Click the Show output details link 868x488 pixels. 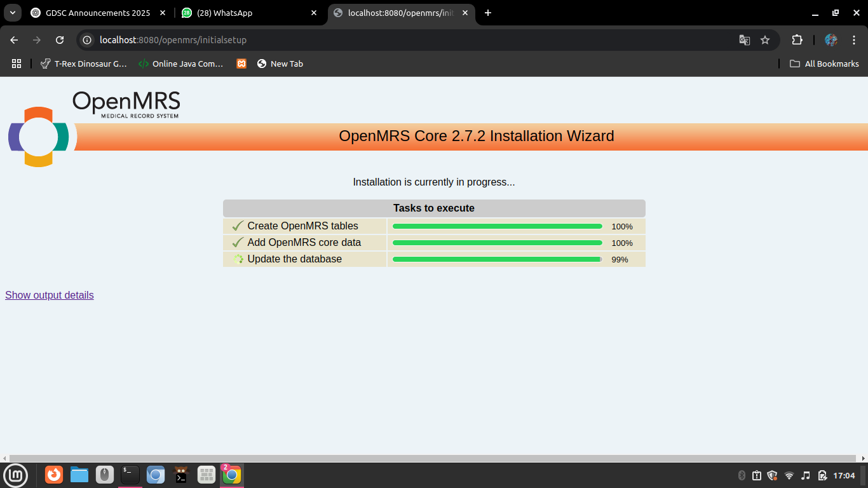click(x=50, y=295)
